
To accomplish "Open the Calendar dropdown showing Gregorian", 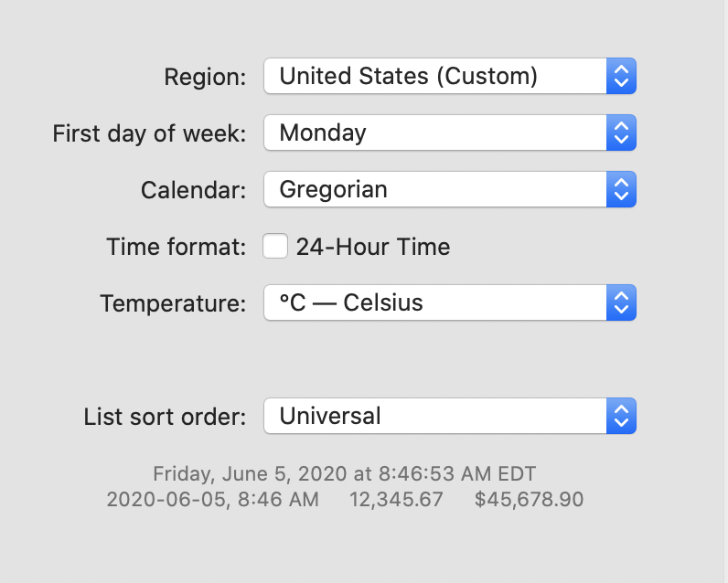I will click(435, 190).
